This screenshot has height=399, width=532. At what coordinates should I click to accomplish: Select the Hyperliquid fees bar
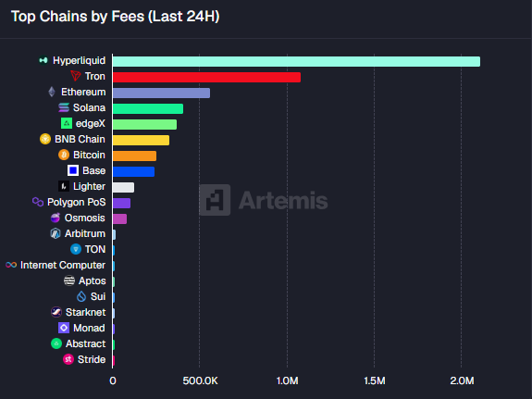click(x=297, y=61)
